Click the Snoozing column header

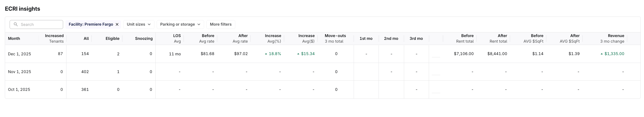point(144,39)
